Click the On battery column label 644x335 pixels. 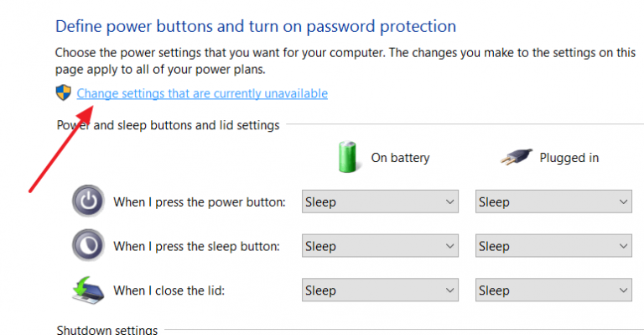coord(401,158)
